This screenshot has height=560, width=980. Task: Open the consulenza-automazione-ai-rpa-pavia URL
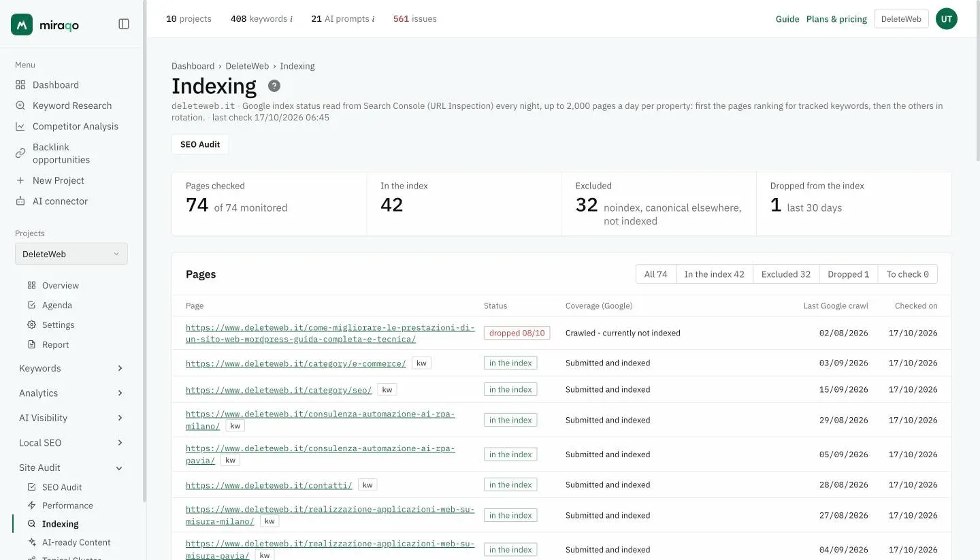(321, 454)
